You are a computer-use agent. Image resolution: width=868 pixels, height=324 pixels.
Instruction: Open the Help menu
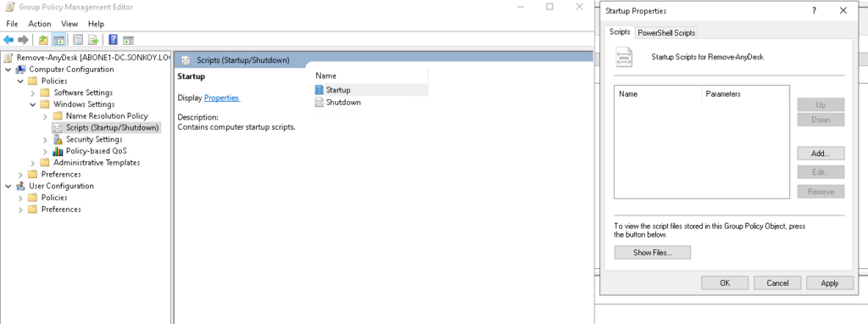point(96,24)
